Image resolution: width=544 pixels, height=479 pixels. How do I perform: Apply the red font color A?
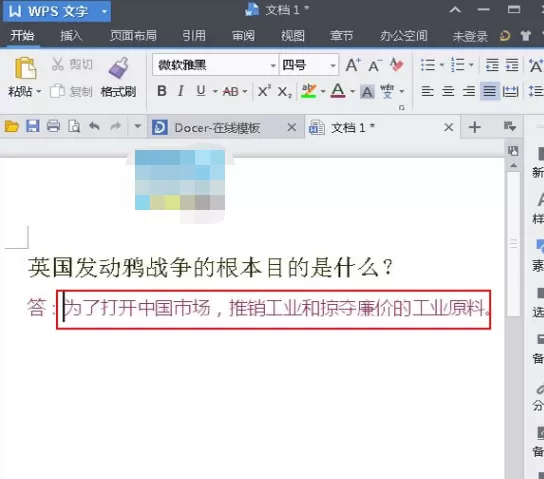coord(338,91)
